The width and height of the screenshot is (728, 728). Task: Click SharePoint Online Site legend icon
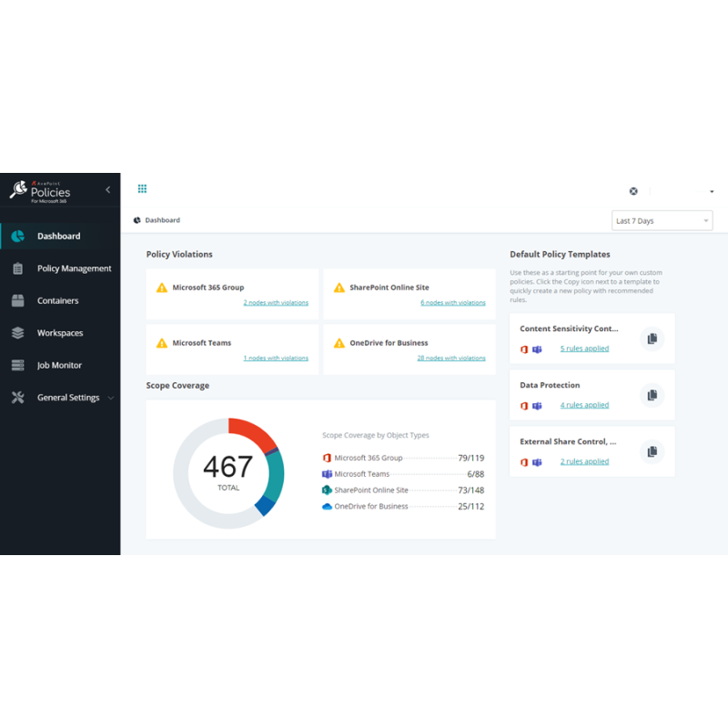click(327, 490)
